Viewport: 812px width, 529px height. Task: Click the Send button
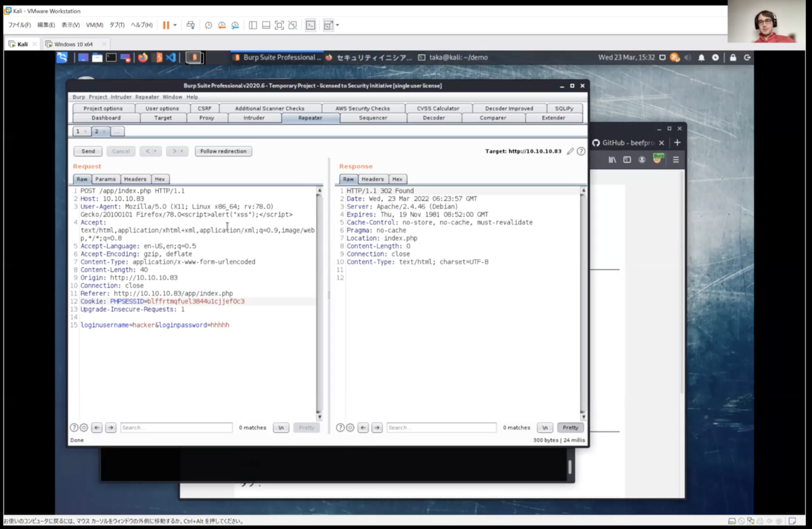click(x=88, y=152)
